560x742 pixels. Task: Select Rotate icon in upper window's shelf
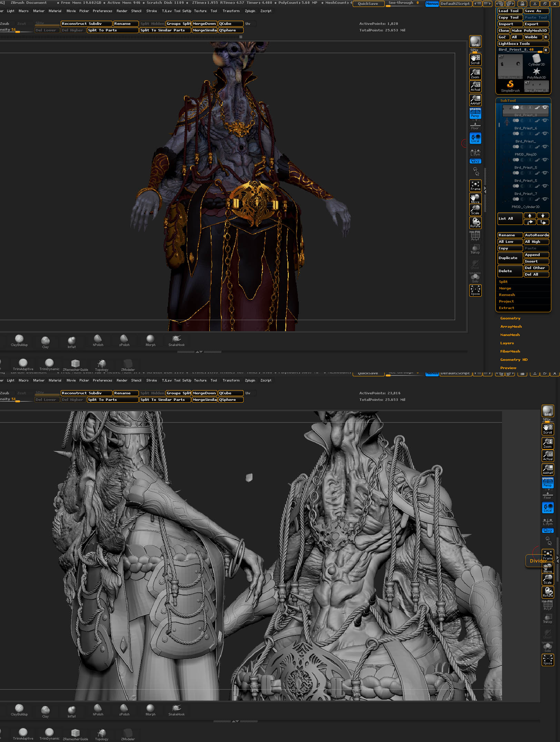(475, 222)
